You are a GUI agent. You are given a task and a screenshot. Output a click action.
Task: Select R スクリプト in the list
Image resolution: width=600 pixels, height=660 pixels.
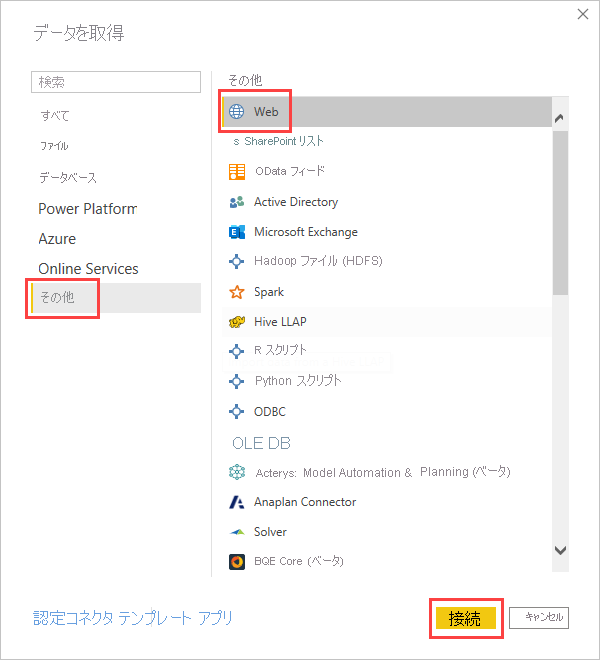(280, 350)
